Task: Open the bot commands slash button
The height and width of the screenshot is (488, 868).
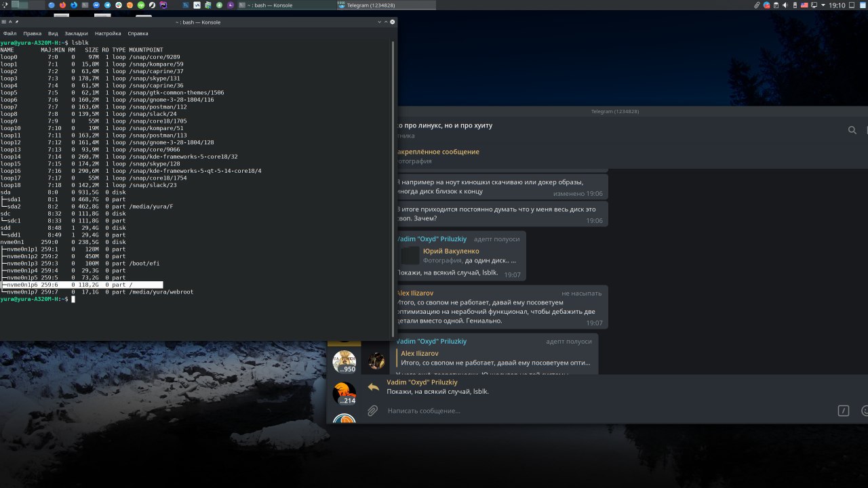Action: 844,411
